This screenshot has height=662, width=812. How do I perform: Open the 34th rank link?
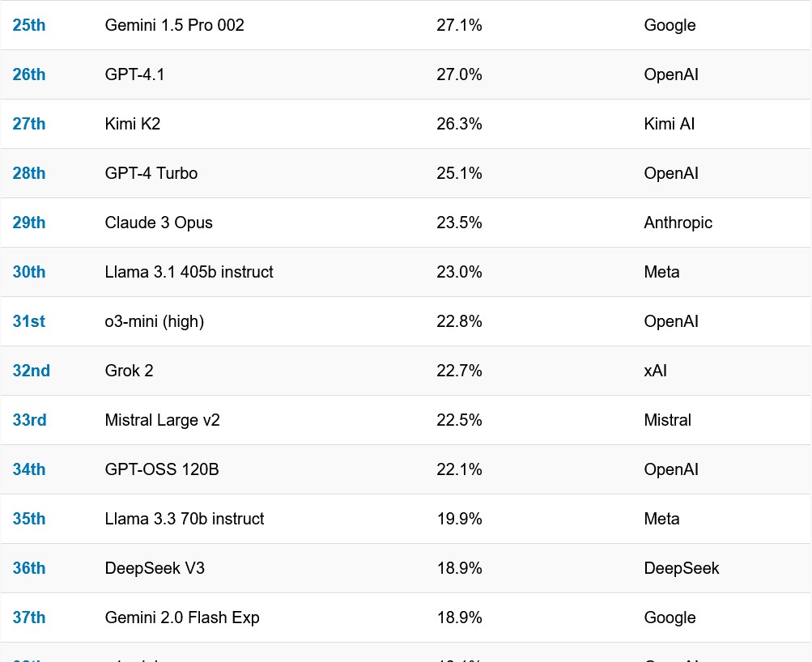point(29,469)
